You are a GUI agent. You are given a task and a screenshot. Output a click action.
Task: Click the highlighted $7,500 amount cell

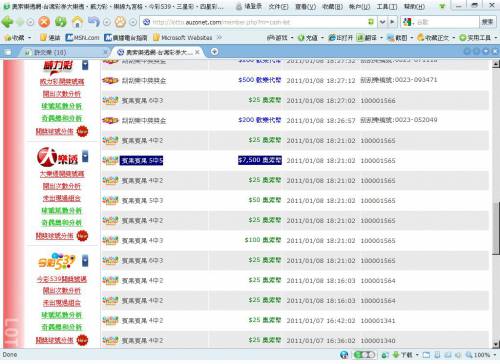[260, 160]
